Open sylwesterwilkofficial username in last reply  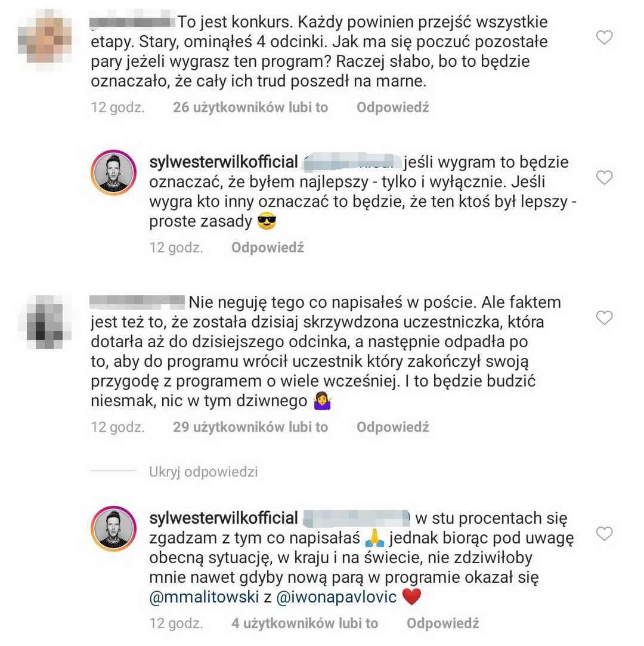tap(224, 518)
